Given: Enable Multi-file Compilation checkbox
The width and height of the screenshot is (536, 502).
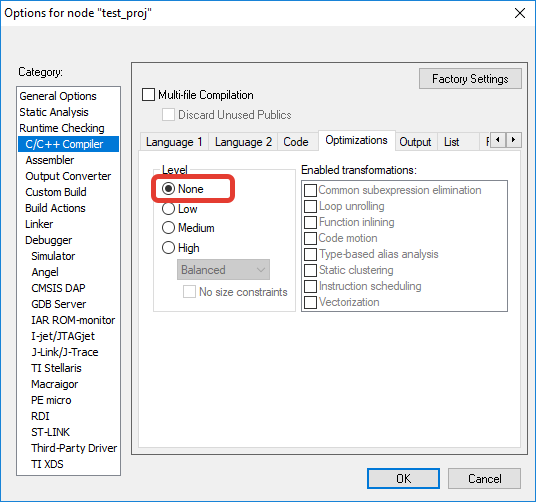Looking at the screenshot, I should coord(148,95).
